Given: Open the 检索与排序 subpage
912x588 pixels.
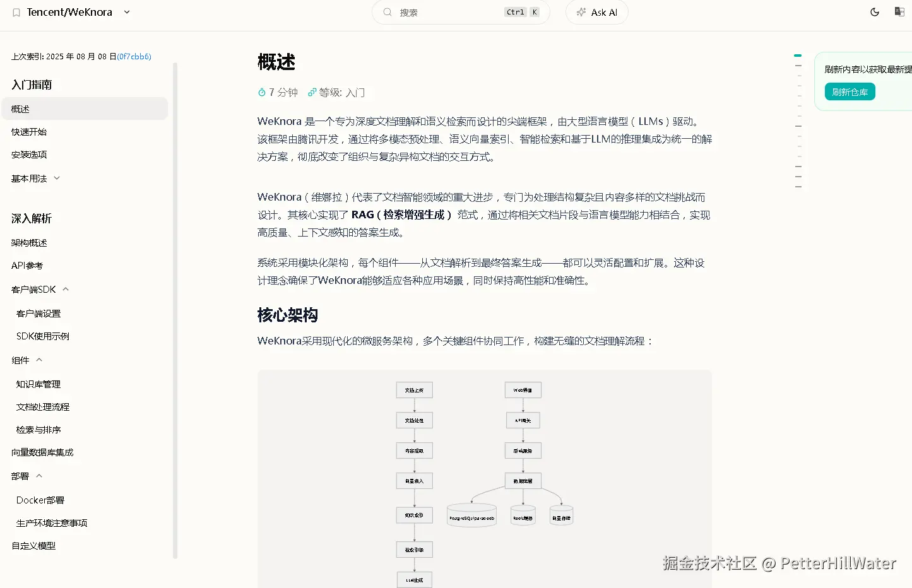Looking at the screenshot, I should [x=38, y=430].
